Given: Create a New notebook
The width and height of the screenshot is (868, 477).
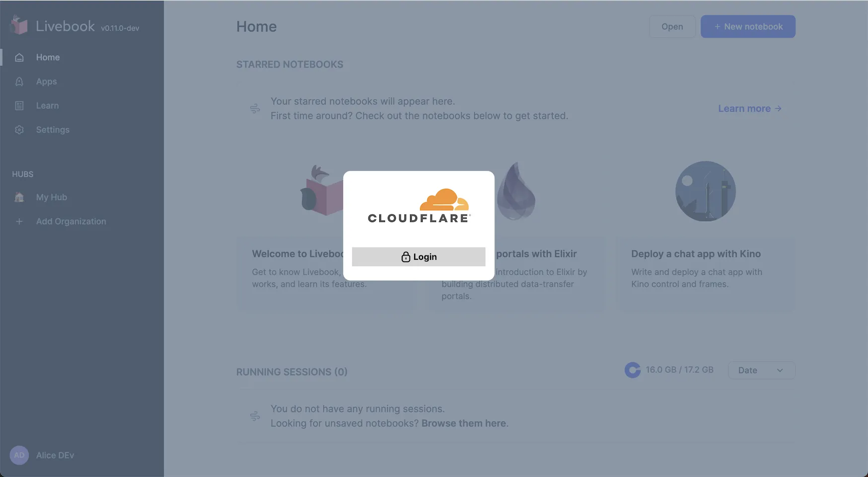Looking at the screenshot, I should (748, 27).
